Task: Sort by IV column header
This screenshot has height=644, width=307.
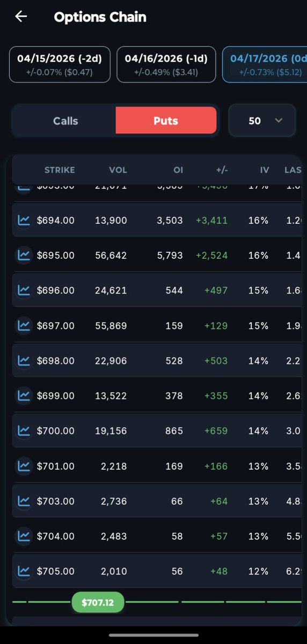Action: tap(265, 170)
